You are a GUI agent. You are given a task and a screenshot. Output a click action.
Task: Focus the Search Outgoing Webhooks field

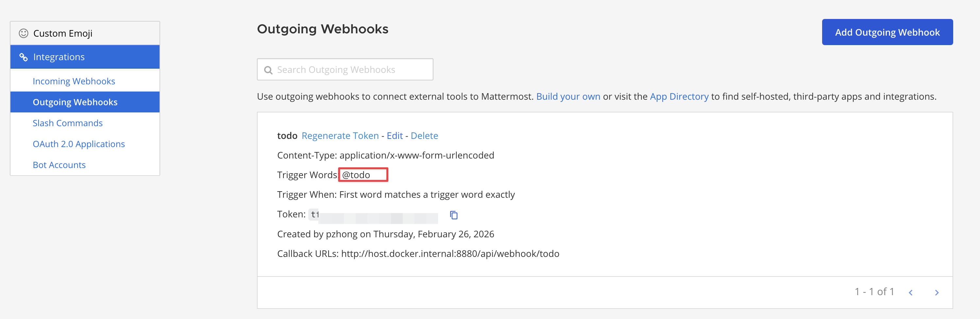pyautogui.click(x=350, y=70)
